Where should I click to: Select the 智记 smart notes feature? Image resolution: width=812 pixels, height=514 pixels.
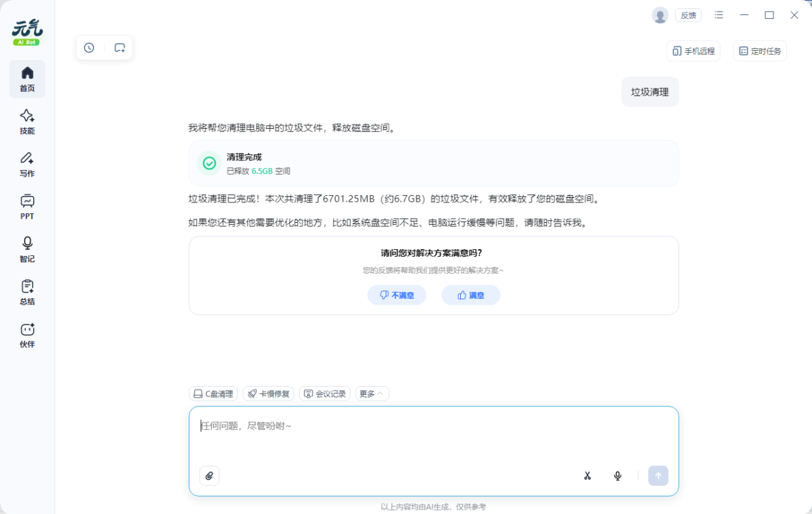pos(27,249)
